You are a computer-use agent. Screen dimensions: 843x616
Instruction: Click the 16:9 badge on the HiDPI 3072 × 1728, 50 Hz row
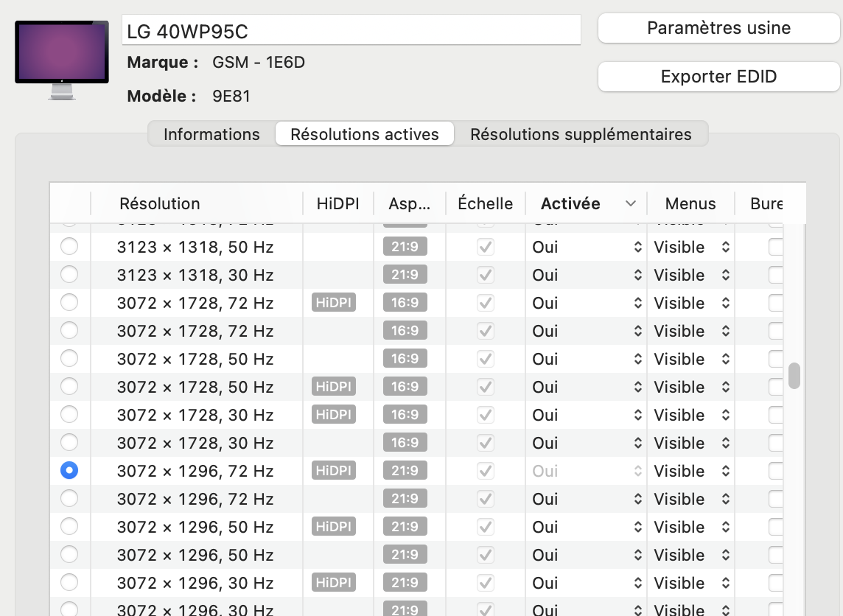click(405, 387)
